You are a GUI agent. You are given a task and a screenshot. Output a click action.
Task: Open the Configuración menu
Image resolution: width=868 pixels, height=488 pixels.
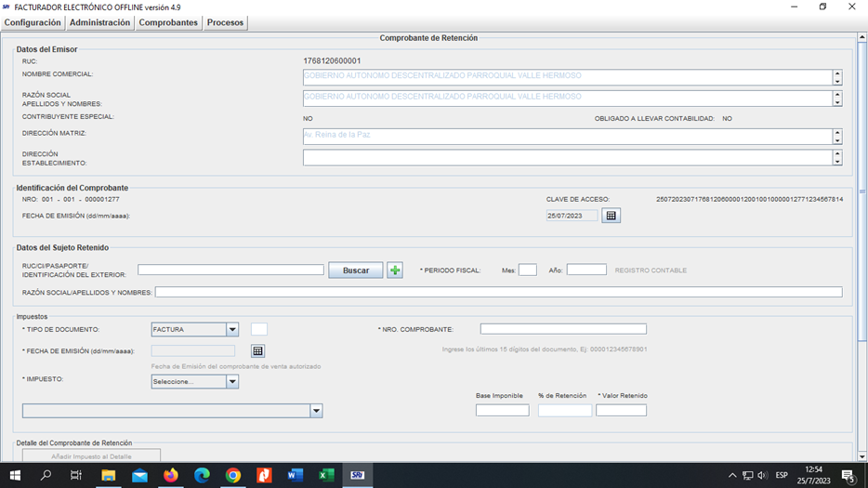tap(33, 22)
